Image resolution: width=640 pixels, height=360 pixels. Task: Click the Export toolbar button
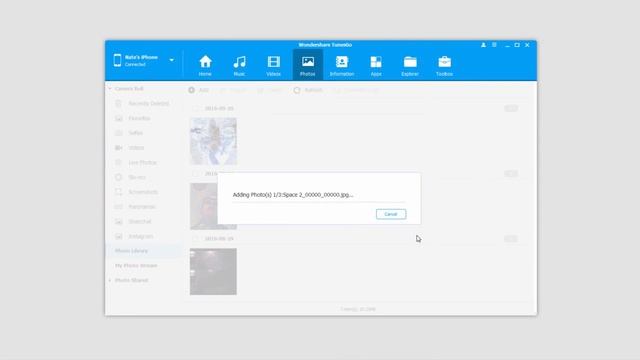point(233,90)
